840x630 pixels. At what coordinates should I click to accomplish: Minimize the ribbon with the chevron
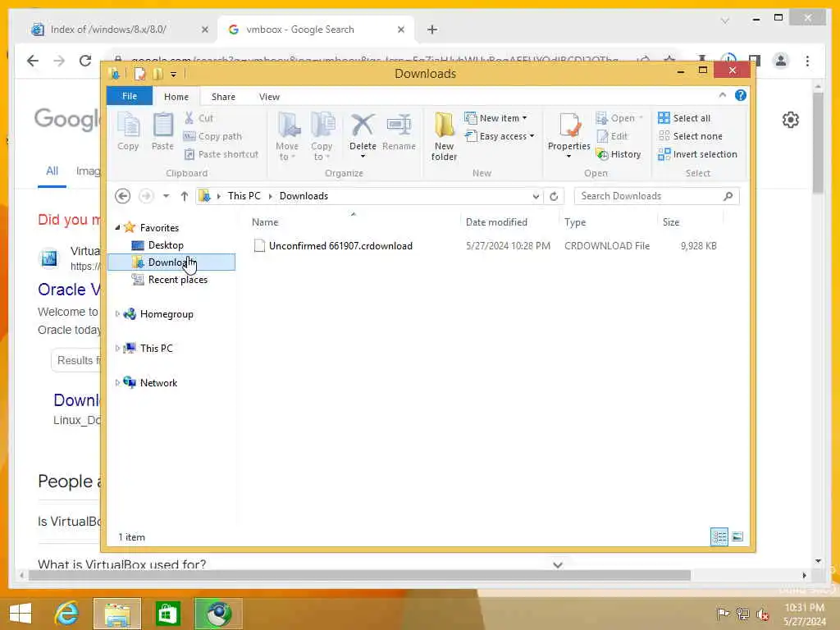point(722,95)
